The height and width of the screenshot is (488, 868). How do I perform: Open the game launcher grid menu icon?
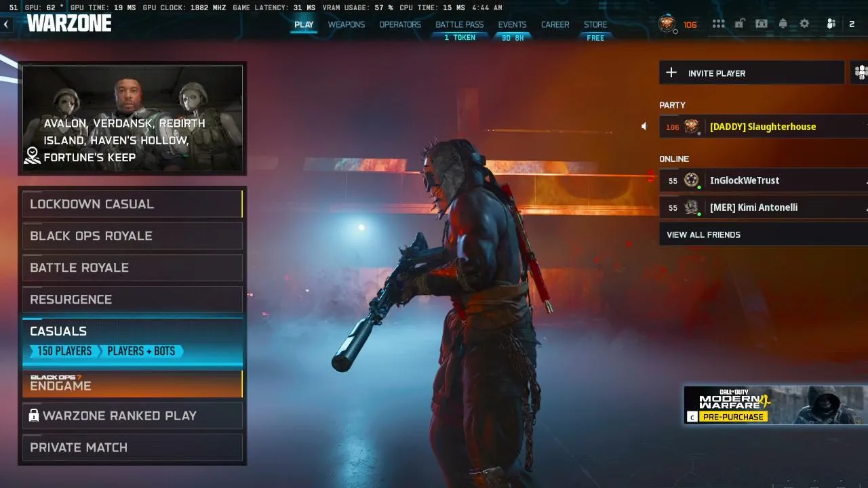coord(718,24)
